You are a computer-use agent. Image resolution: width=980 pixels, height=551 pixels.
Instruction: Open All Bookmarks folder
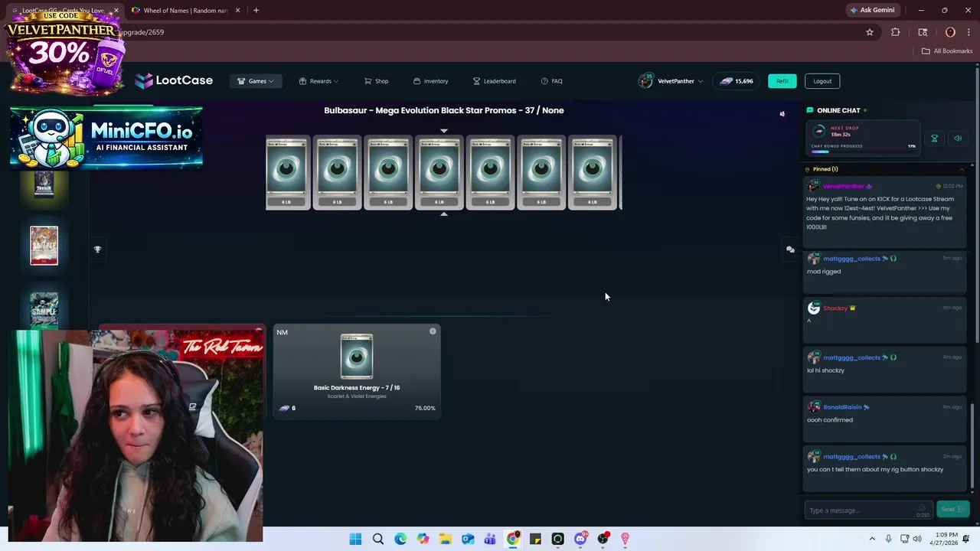pos(947,51)
